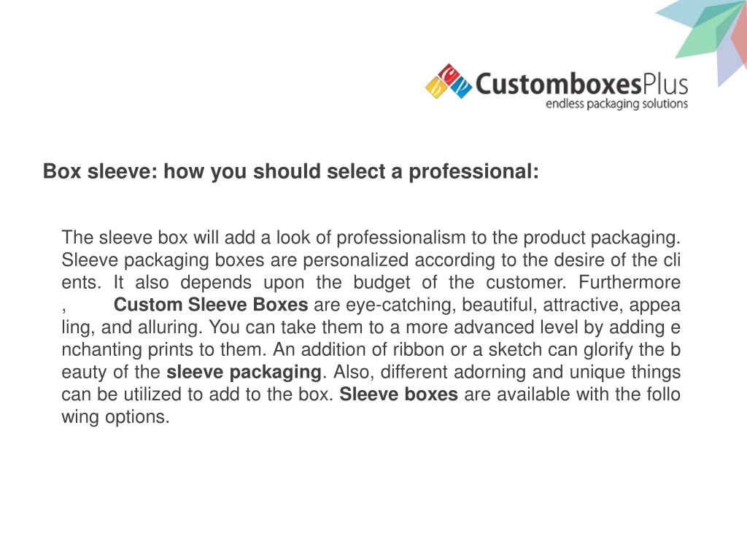Viewport: 747px width, 560px height.
Task: Click the word 'professional:' in heading
Action: [473, 171]
